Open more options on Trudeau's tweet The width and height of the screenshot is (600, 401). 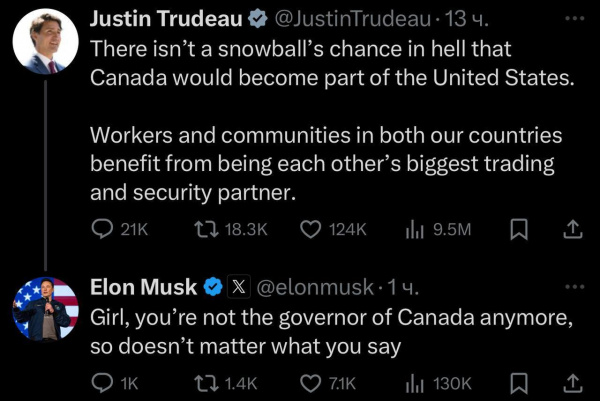[x=572, y=19]
